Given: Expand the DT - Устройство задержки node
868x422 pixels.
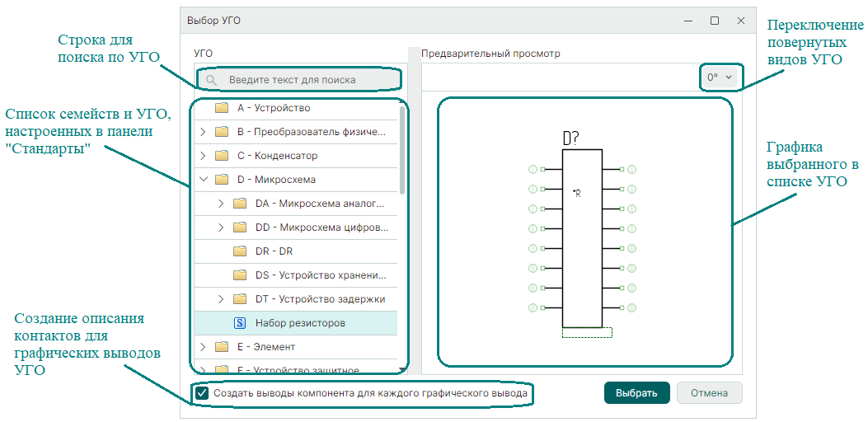Looking at the screenshot, I should pyautogui.click(x=221, y=299).
